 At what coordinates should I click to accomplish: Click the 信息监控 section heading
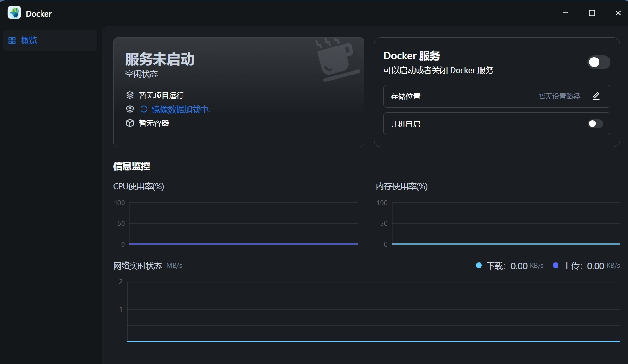[x=132, y=166]
